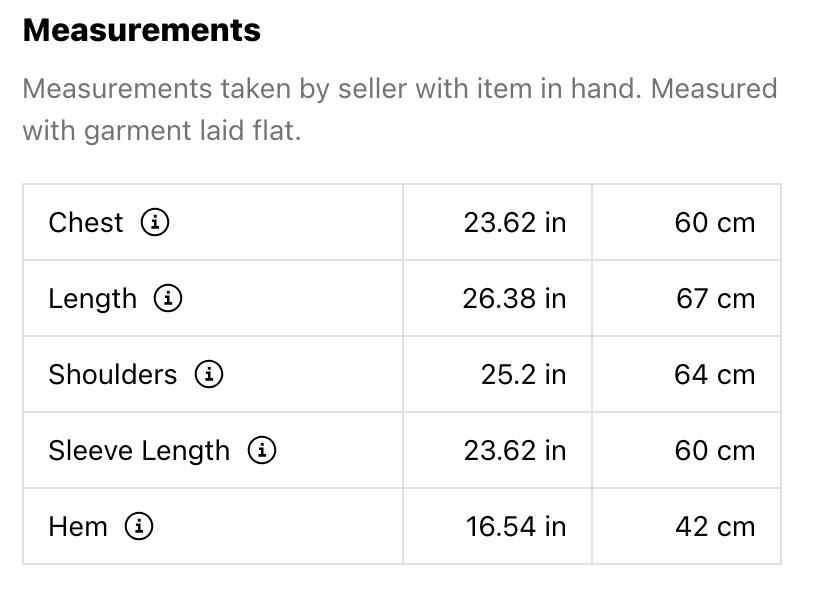
Task: Select the Shoulders label text
Action: 112,374
